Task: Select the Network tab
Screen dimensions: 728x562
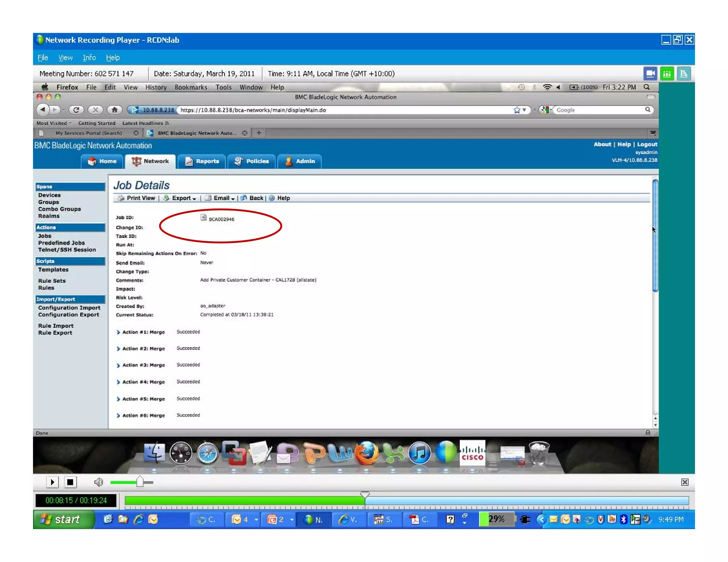Action: click(150, 161)
